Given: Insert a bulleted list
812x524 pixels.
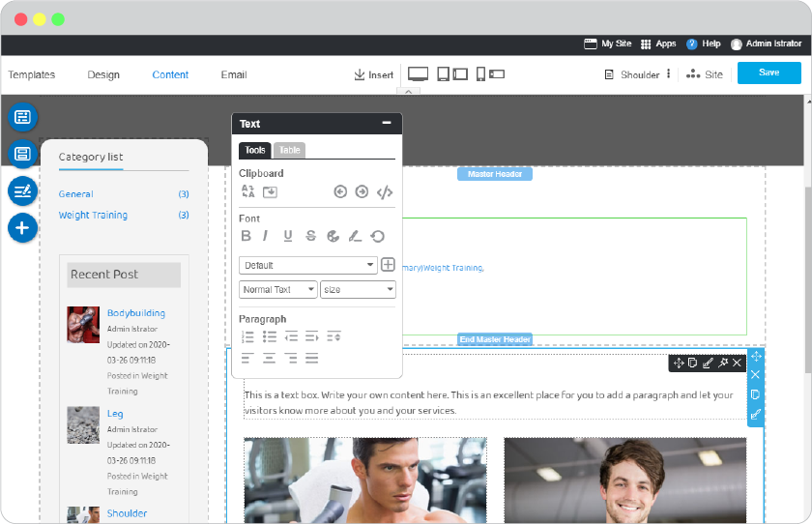Looking at the screenshot, I should [x=270, y=337].
